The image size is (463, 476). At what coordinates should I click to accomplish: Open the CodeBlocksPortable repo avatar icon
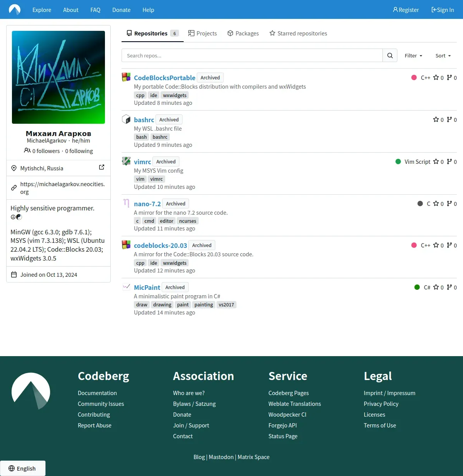(126, 77)
